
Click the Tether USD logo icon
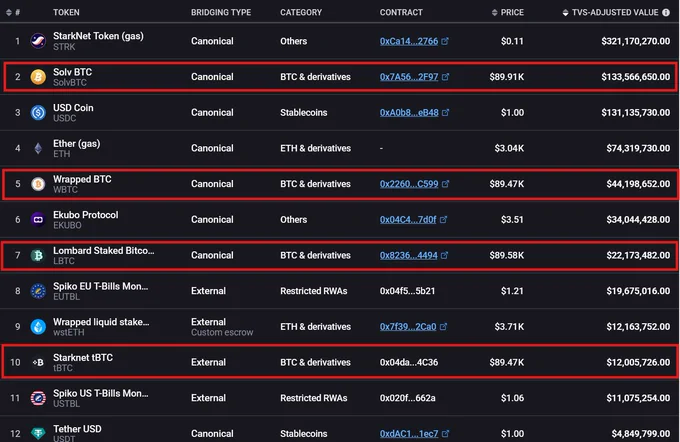click(38, 433)
